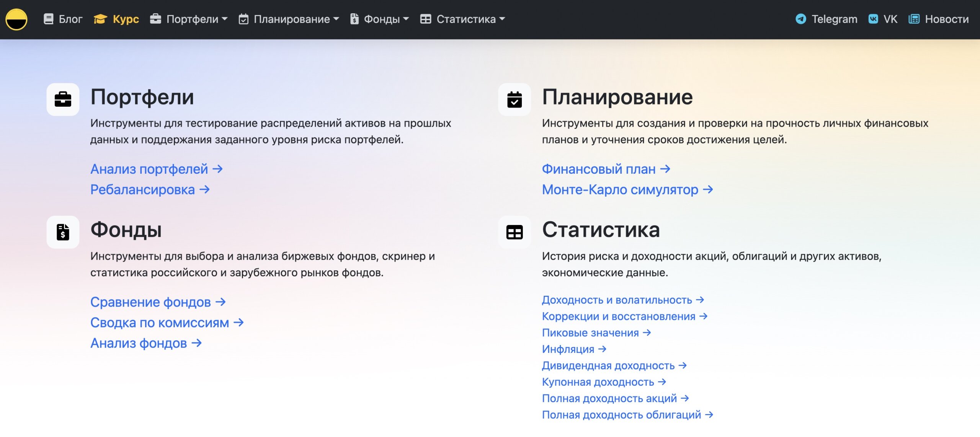Click the book icon beside Блог
The image size is (980, 437).
tap(49, 19)
